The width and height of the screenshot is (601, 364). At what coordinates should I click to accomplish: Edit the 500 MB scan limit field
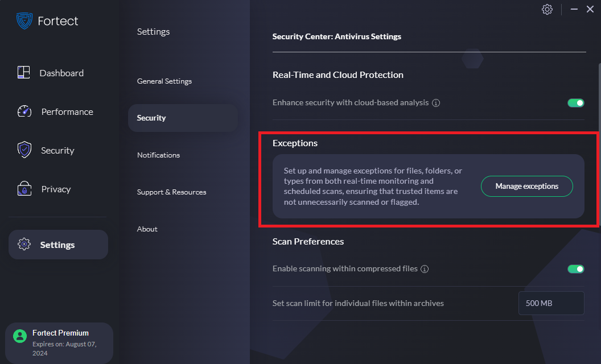coord(551,303)
